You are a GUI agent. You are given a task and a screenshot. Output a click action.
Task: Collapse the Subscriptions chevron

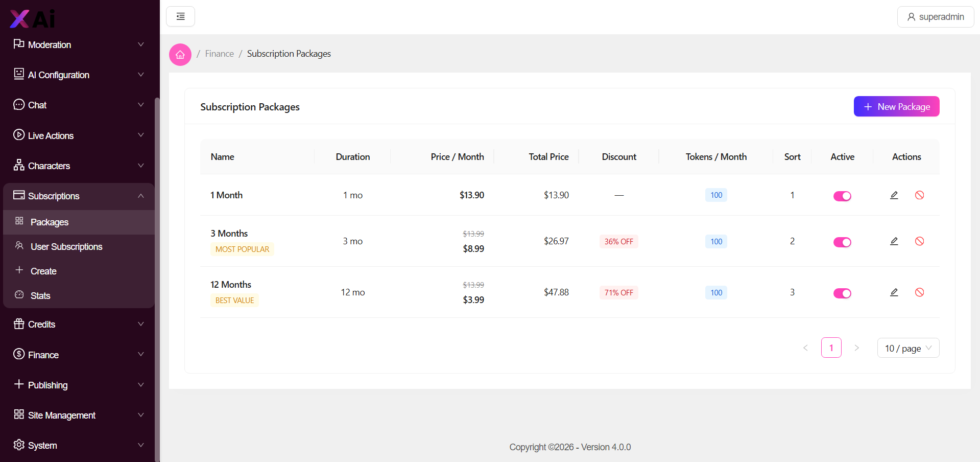point(141,196)
